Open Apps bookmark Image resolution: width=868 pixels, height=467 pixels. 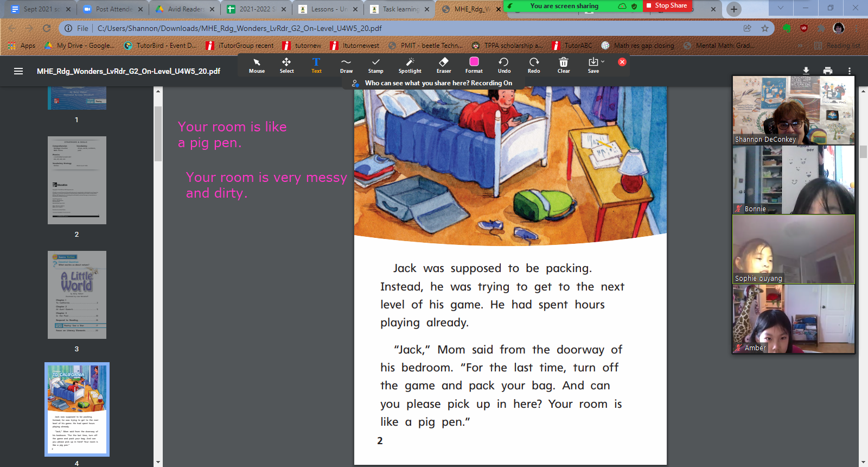click(22, 46)
